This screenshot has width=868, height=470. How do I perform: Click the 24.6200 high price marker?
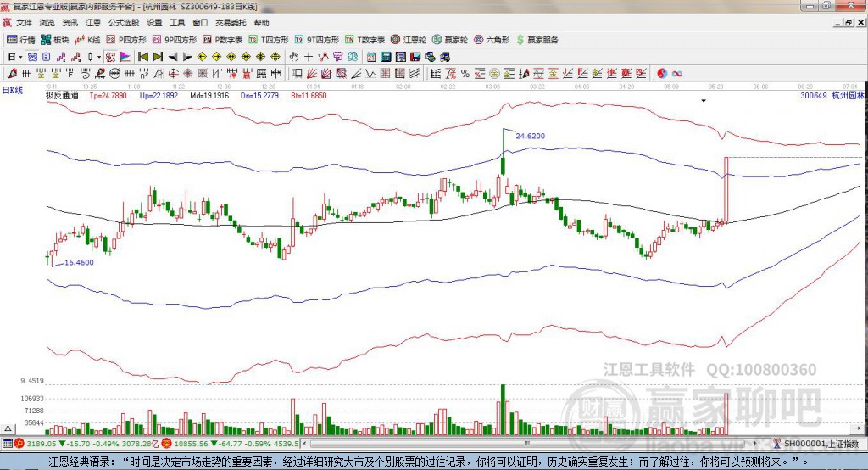pos(530,136)
